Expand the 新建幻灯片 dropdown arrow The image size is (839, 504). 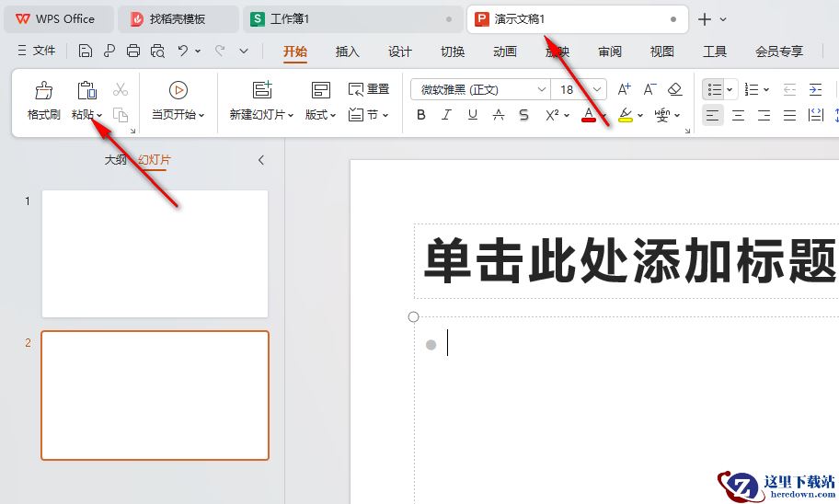click(291, 115)
